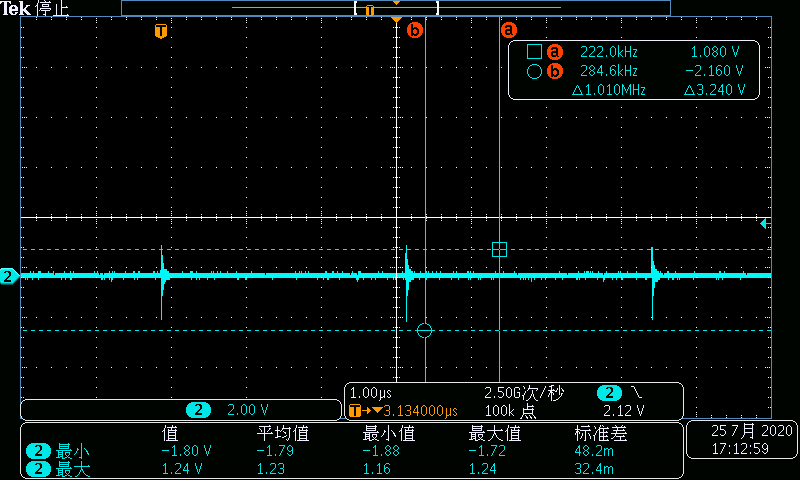
Task: Click channel 2 badge in 最大 row
Action: pos(38,469)
